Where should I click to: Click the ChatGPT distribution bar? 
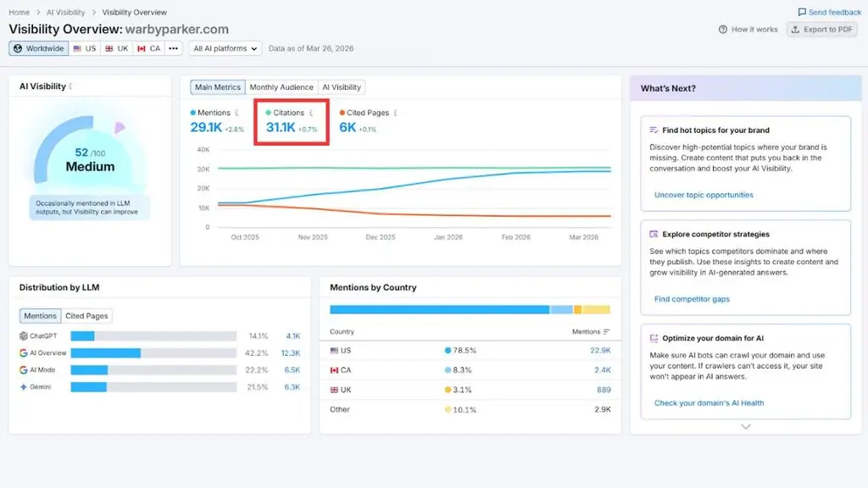[x=153, y=335]
